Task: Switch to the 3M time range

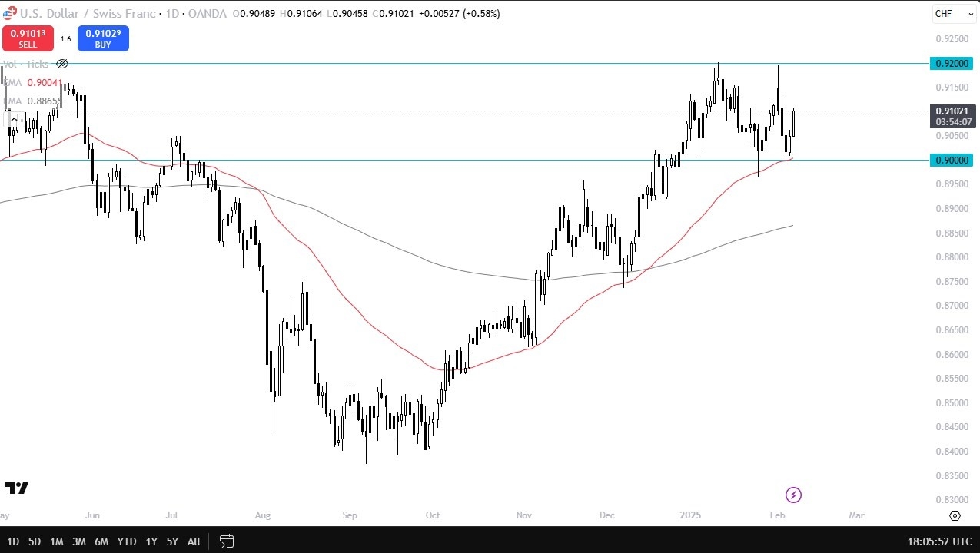Action: click(x=78, y=541)
